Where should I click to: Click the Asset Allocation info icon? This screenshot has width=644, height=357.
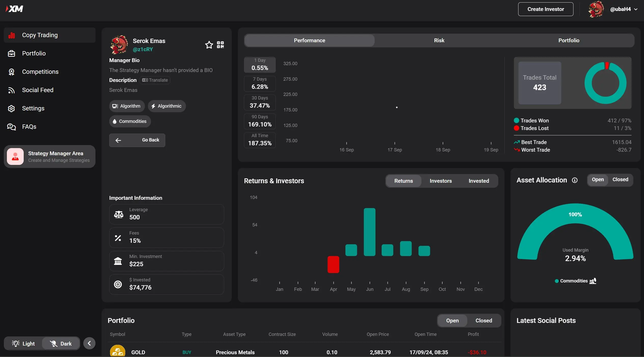[x=574, y=180]
